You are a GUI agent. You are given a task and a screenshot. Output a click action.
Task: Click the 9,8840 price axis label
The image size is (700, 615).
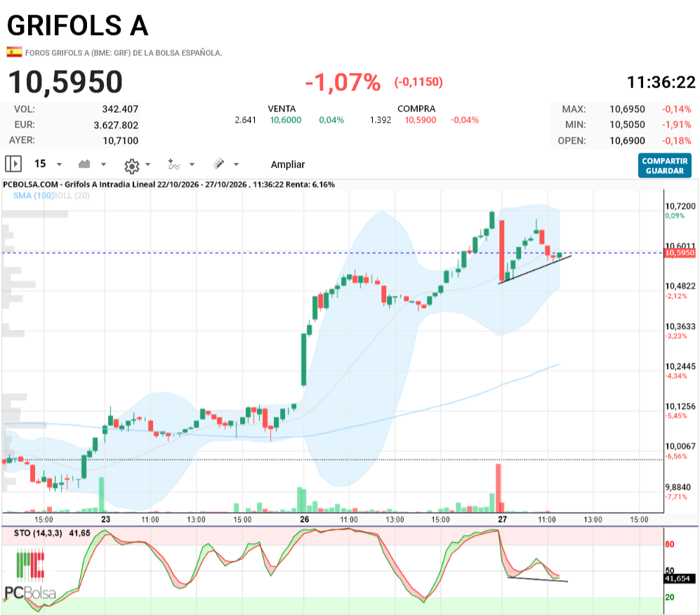point(678,487)
